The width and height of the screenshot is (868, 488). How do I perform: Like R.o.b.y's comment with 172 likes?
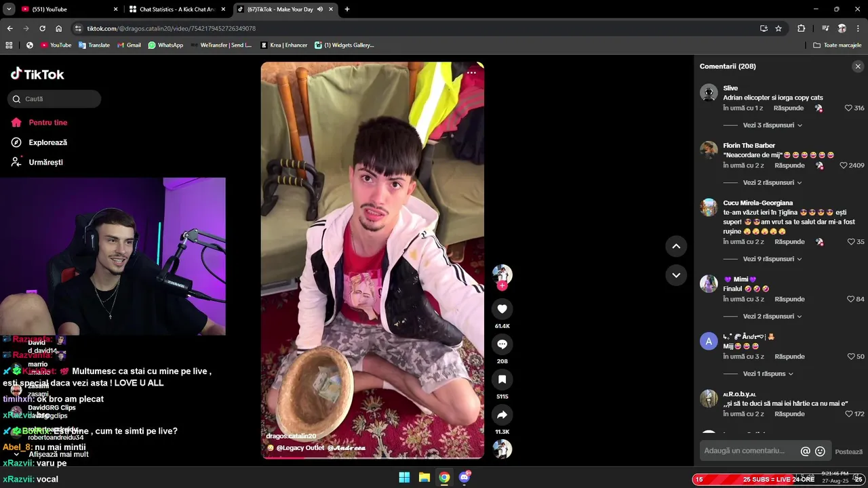[x=850, y=414]
